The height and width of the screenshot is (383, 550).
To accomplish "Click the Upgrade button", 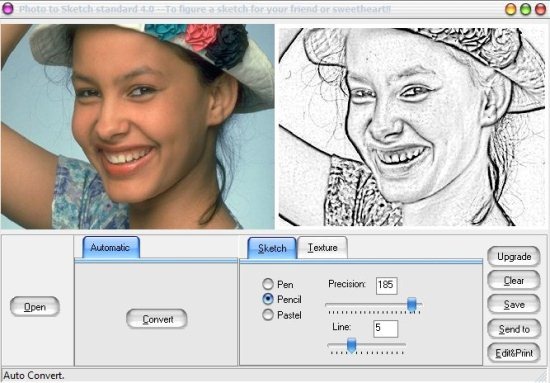I will tap(514, 256).
